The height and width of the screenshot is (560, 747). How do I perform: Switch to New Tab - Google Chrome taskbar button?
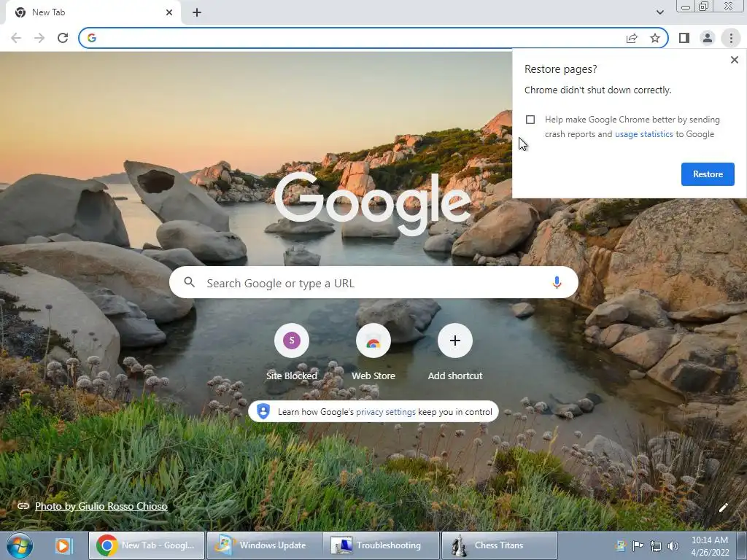click(147, 545)
